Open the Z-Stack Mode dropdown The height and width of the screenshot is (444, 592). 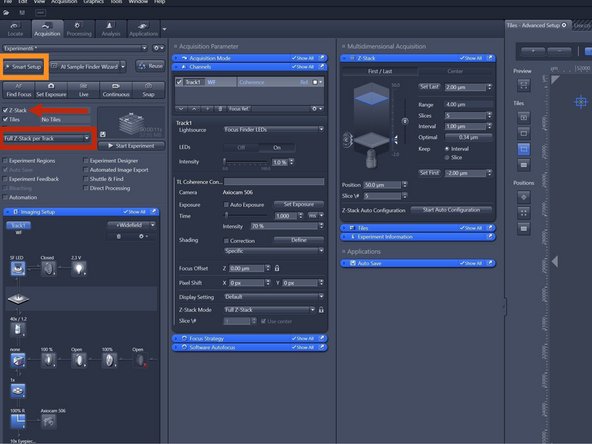[270, 310]
